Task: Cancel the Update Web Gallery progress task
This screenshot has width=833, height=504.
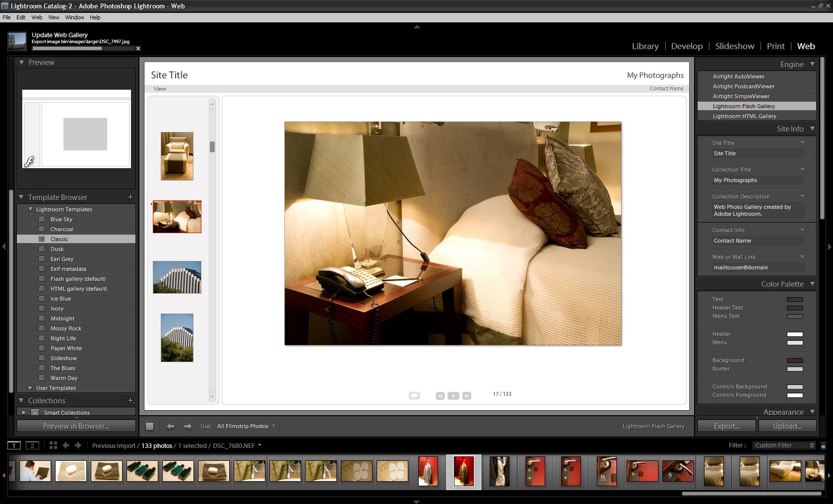Action: [138, 48]
